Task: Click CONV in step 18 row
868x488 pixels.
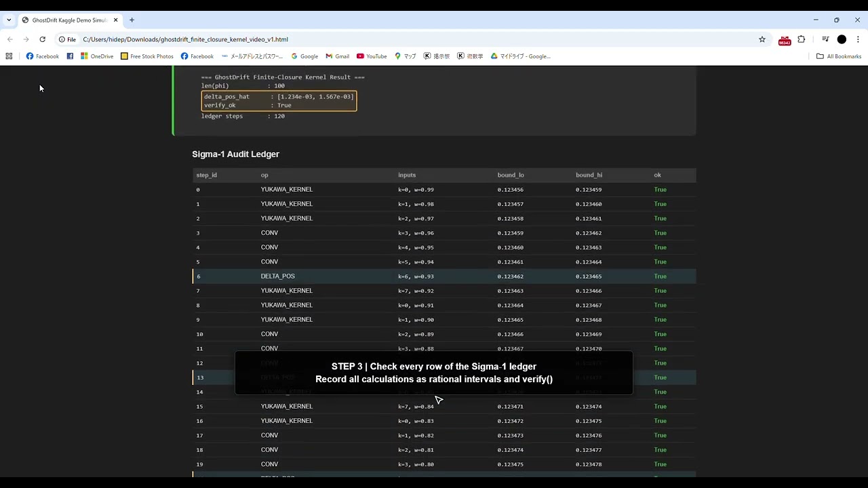Action: [x=269, y=450]
